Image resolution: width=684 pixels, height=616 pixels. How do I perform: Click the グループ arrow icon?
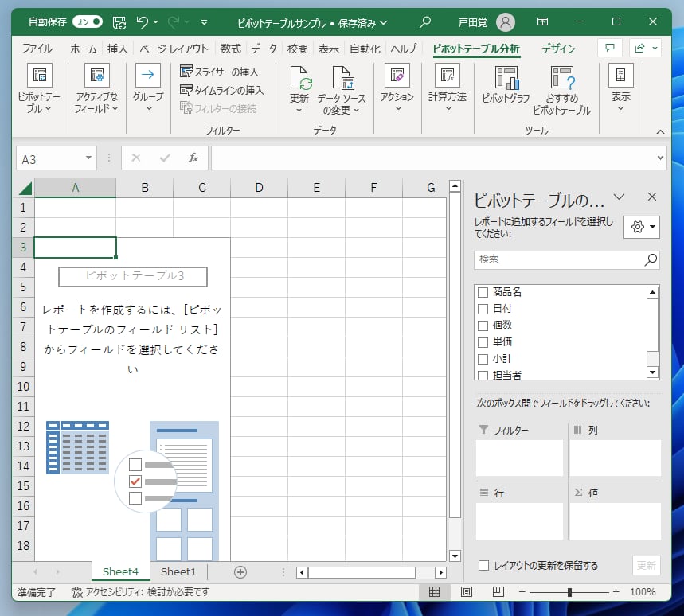tap(148, 75)
